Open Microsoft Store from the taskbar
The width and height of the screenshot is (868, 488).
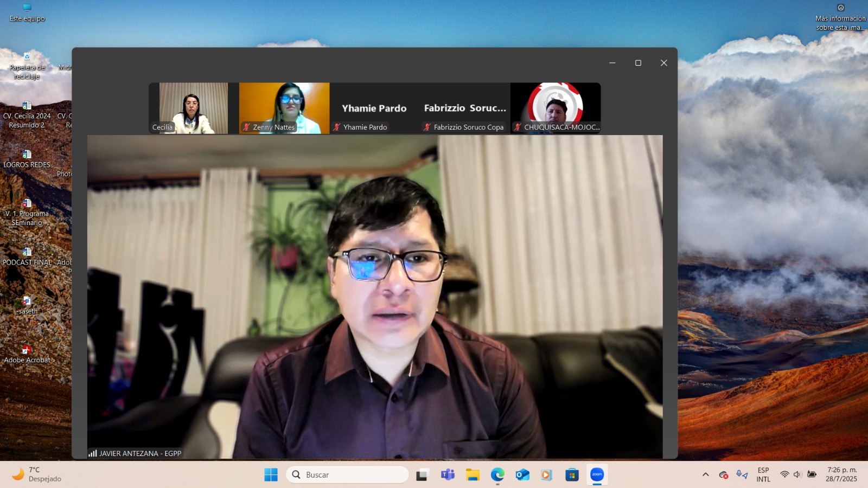coord(572,475)
